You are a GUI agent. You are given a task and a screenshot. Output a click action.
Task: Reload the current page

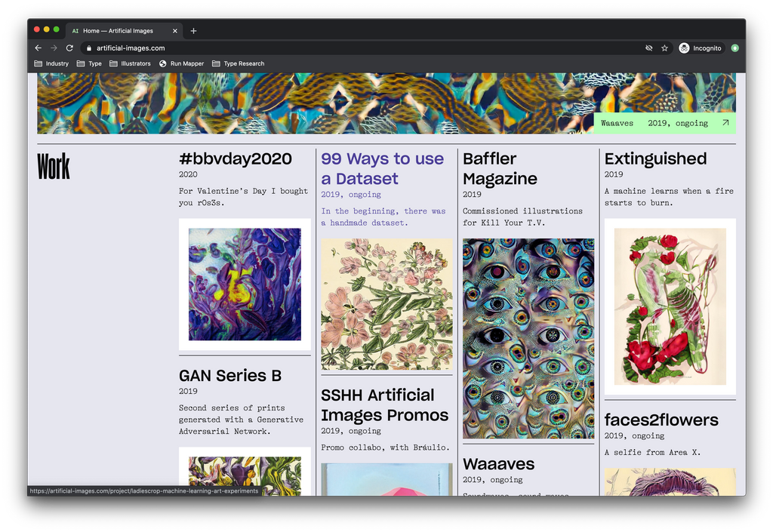tap(69, 48)
